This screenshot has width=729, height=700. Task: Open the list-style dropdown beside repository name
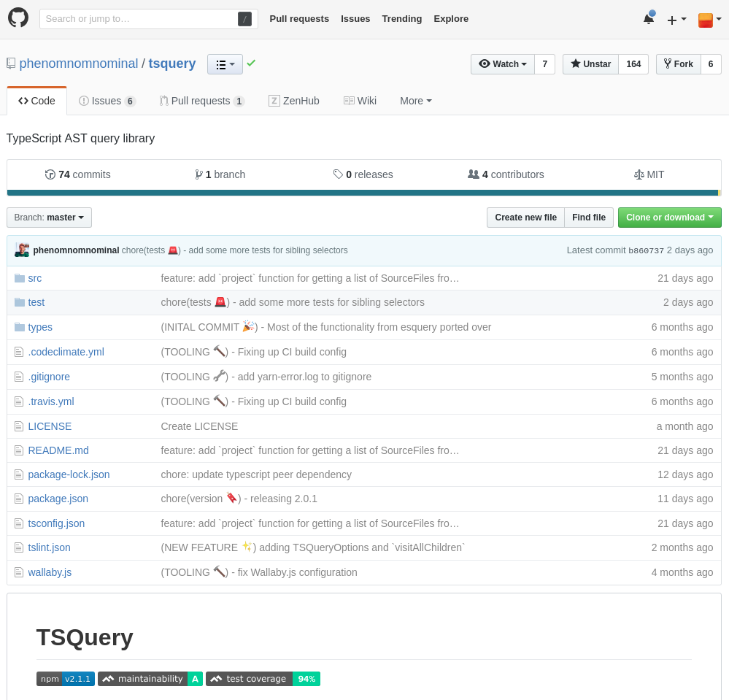pos(225,64)
